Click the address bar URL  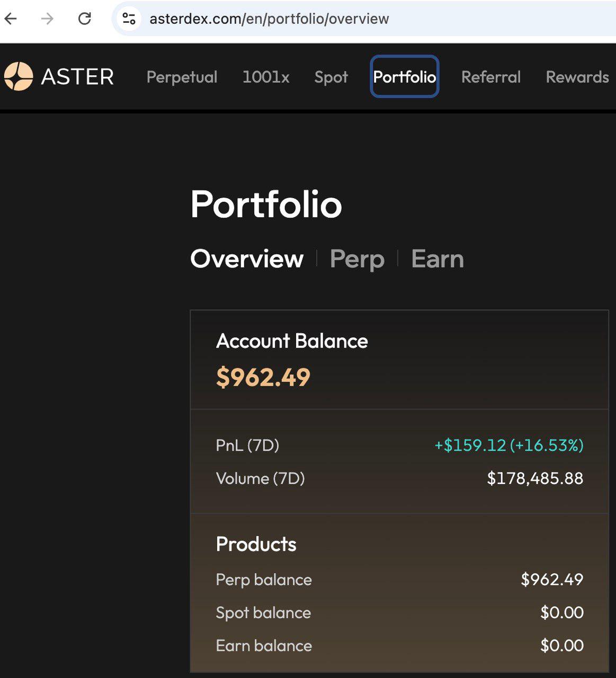point(269,19)
